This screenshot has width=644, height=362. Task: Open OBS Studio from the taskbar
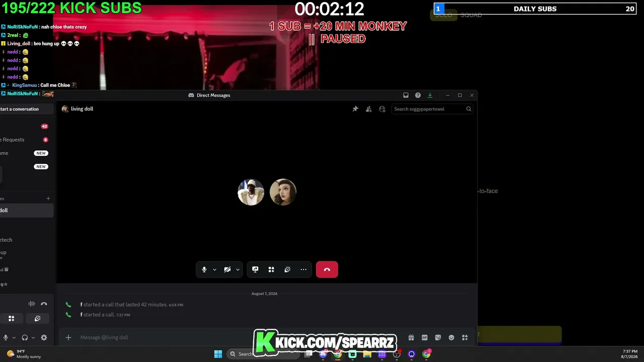[396, 354]
